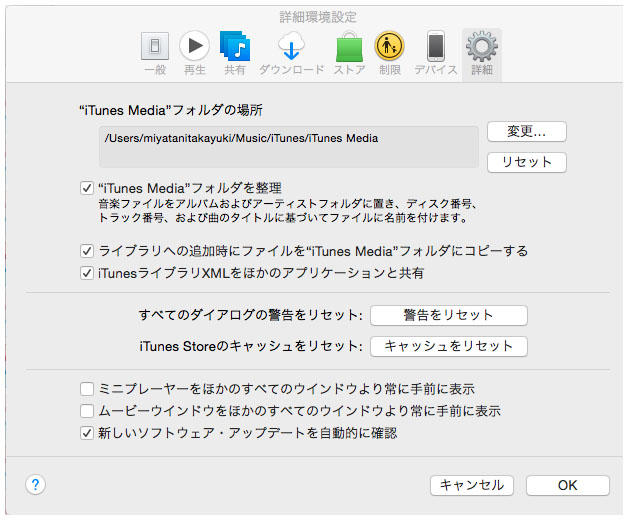Disable iTunesライブラリXML sharing checkbox

click(86, 272)
